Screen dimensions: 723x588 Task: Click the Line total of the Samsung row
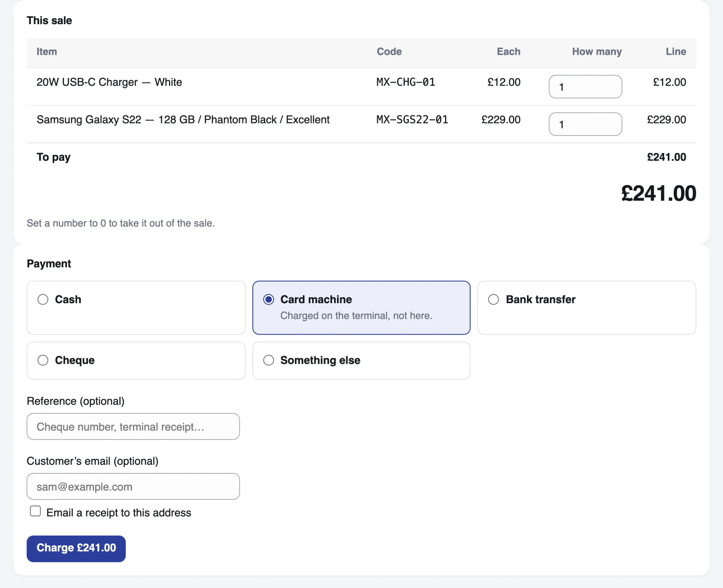[x=666, y=120]
